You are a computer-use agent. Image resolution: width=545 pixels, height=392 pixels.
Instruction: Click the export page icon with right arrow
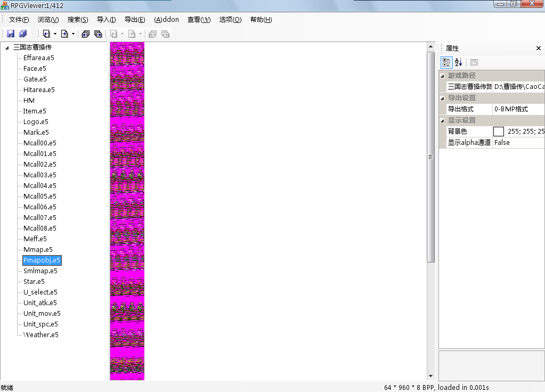point(64,34)
